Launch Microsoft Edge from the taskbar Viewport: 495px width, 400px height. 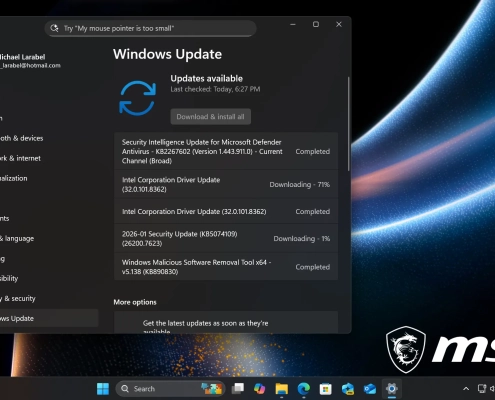pos(304,389)
